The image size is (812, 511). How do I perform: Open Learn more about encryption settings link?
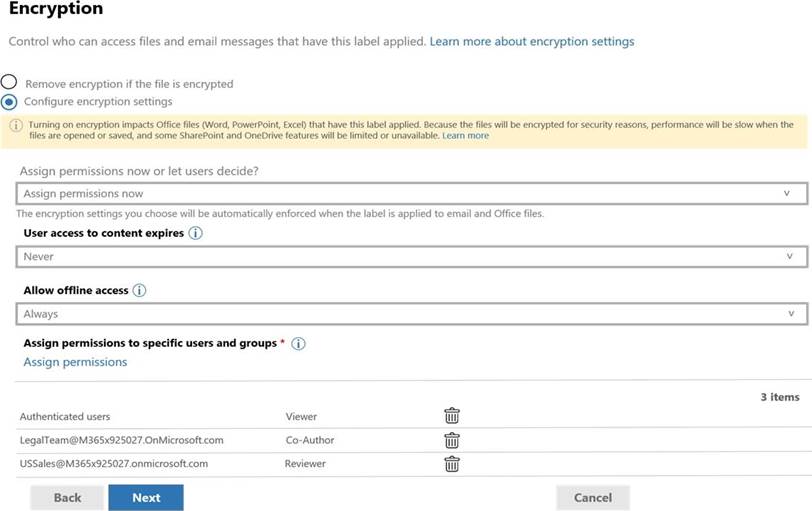tap(531, 42)
